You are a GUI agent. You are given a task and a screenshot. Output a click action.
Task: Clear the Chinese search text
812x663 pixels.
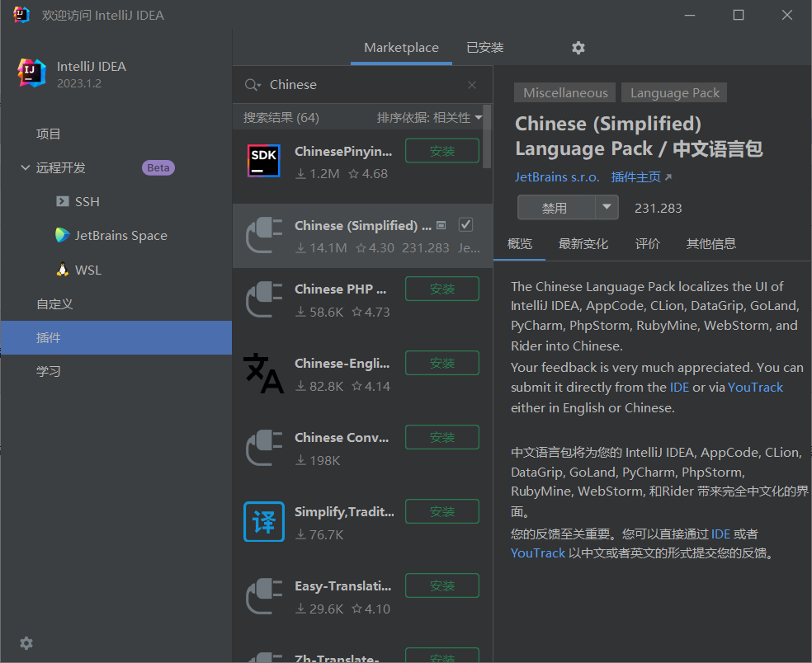pyautogui.click(x=472, y=85)
